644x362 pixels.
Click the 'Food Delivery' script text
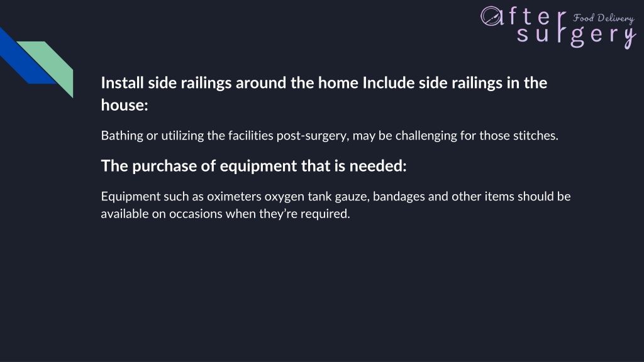pos(603,18)
